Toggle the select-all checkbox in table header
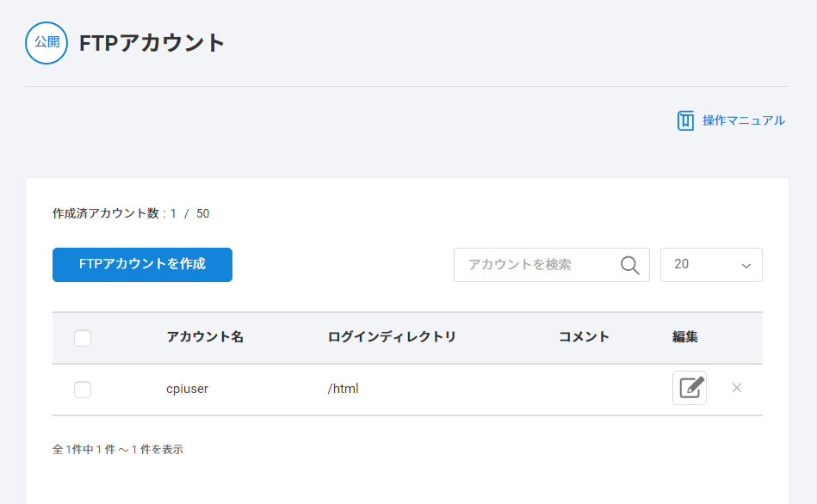 tap(83, 338)
